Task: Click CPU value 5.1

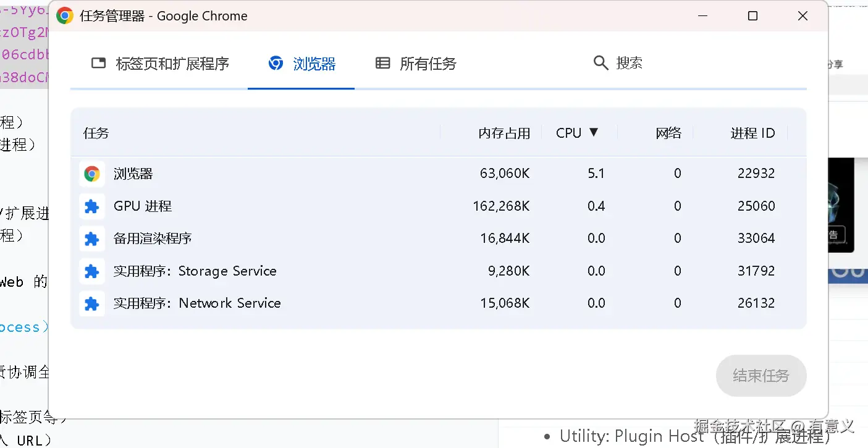Action: (596, 174)
